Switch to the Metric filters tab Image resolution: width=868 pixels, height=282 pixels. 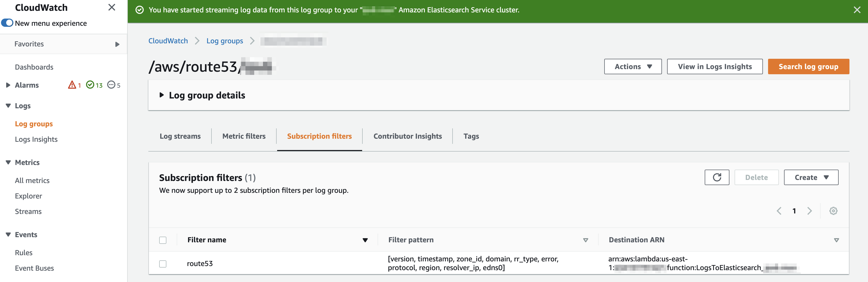click(x=244, y=136)
